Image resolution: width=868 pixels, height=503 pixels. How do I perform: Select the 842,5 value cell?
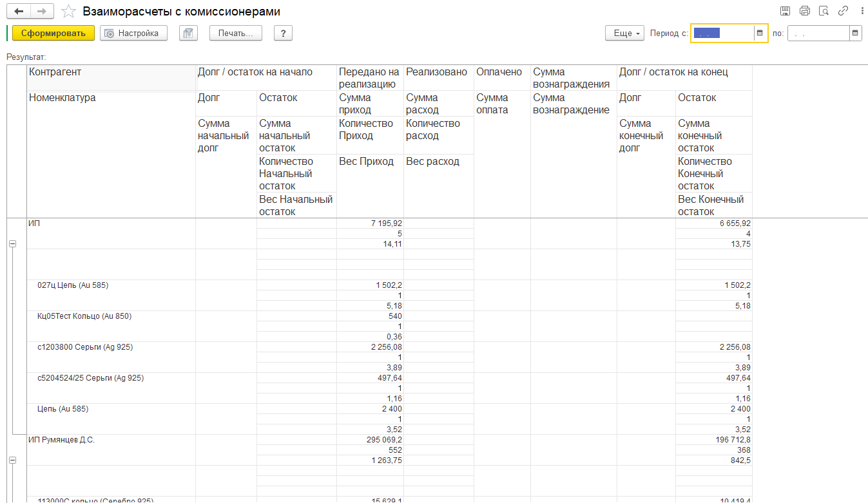point(713,460)
